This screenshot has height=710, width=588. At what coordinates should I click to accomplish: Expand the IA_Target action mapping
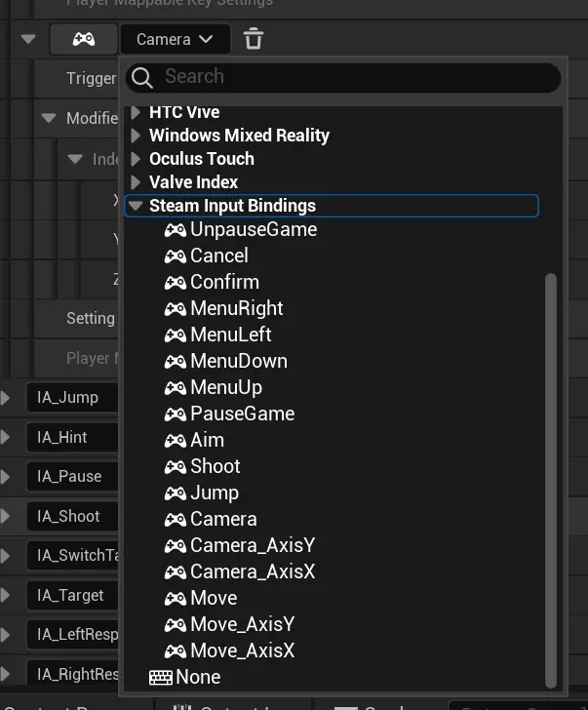(5, 595)
